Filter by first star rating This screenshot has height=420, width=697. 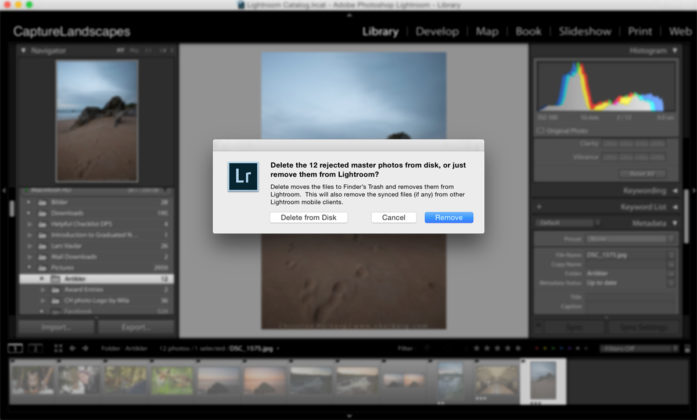tap(477, 348)
